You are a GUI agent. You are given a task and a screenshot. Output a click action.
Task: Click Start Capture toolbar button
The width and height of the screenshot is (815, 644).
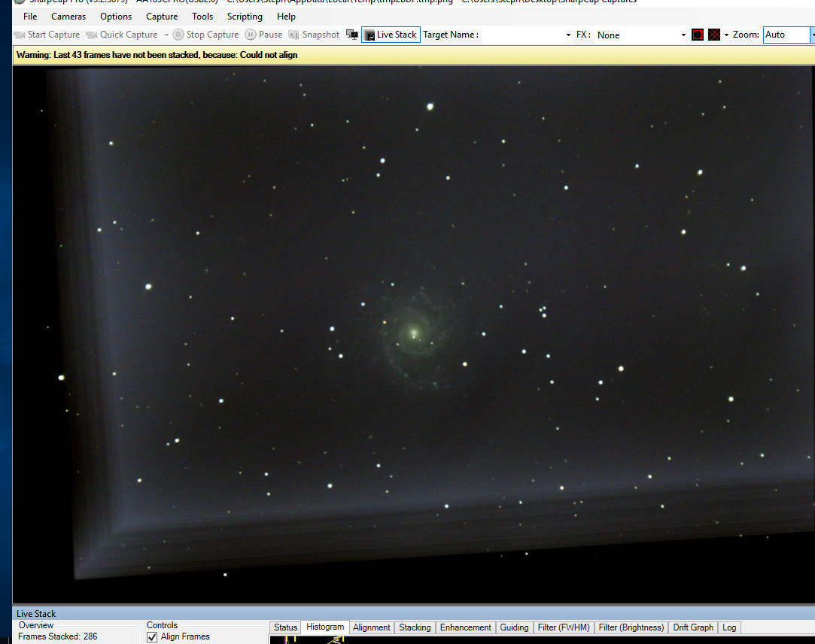point(47,35)
